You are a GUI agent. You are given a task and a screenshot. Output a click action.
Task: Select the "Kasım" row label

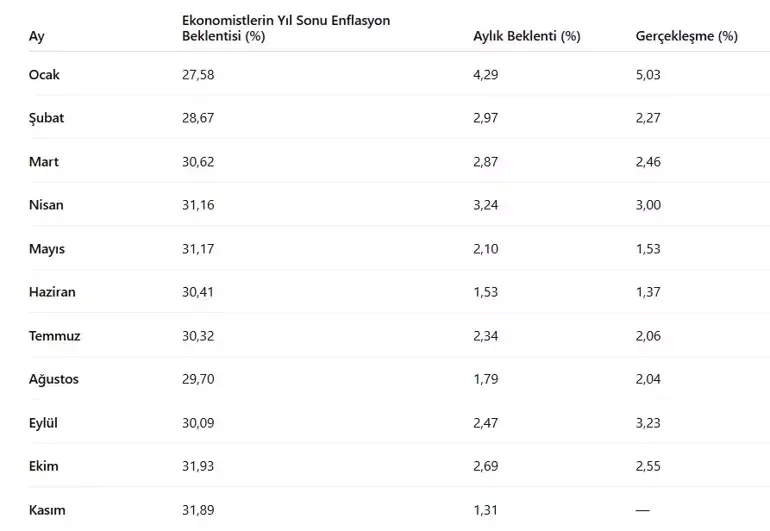[x=47, y=510]
